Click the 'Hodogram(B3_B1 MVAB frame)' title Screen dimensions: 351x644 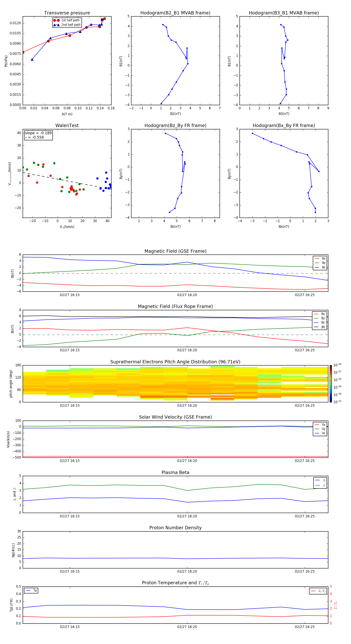284,13
